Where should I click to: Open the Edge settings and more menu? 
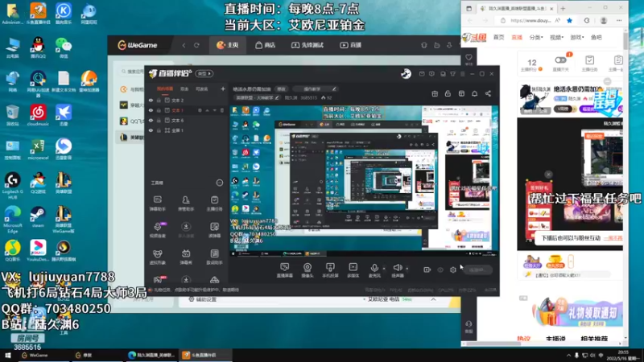pyautogui.click(x=619, y=20)
